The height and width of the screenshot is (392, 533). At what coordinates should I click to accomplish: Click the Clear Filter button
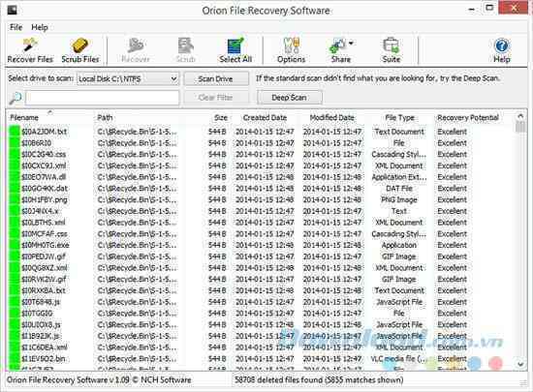(x=216, y=98)
